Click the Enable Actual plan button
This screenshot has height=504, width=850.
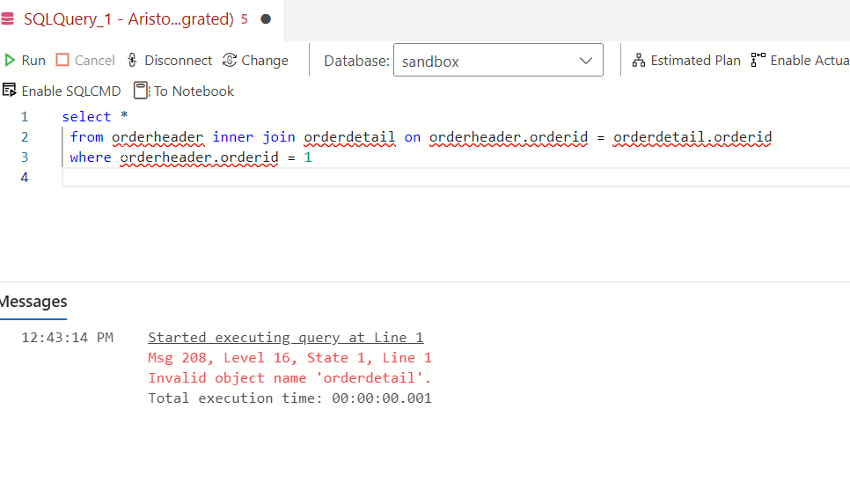pyautogui.click(x=799, y=61)
